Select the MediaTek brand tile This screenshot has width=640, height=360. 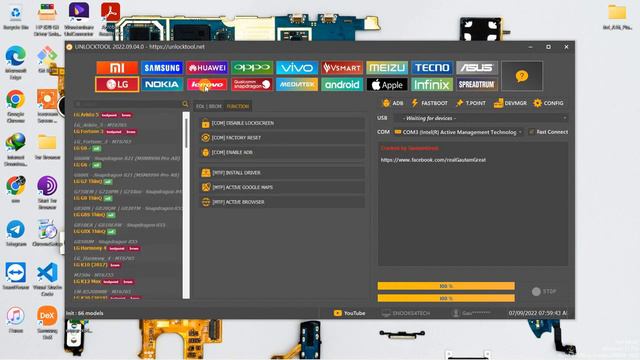(x=297, y=84)
